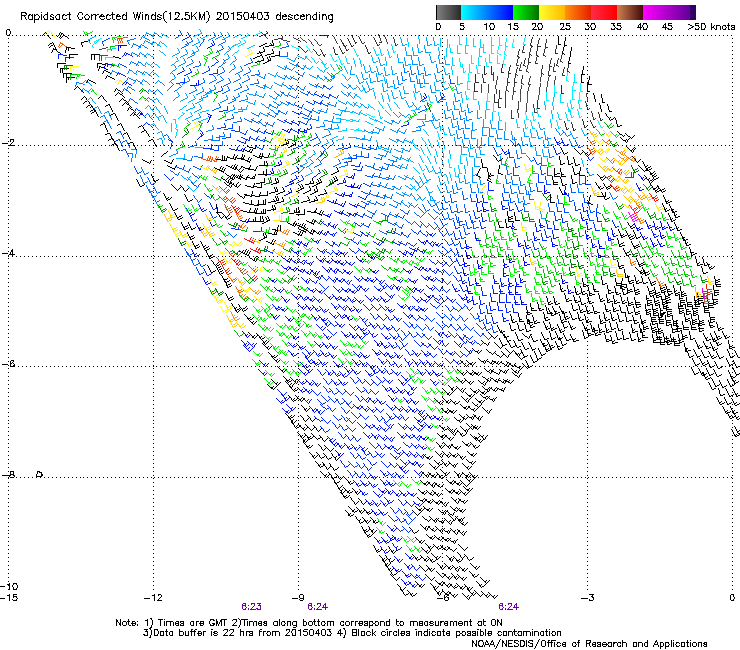740x650 pixels.
Task: Click the '5' legend scale label
Action: tap(462, 27)
